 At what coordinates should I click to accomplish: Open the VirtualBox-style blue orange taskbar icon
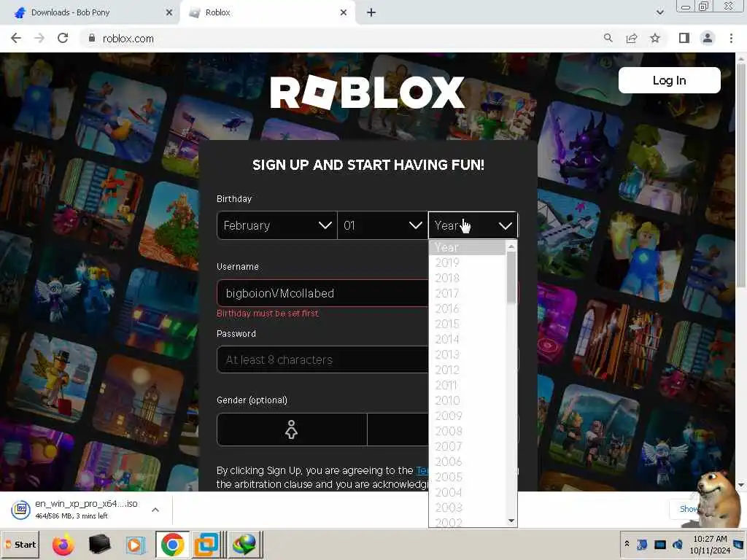[208, 544]
